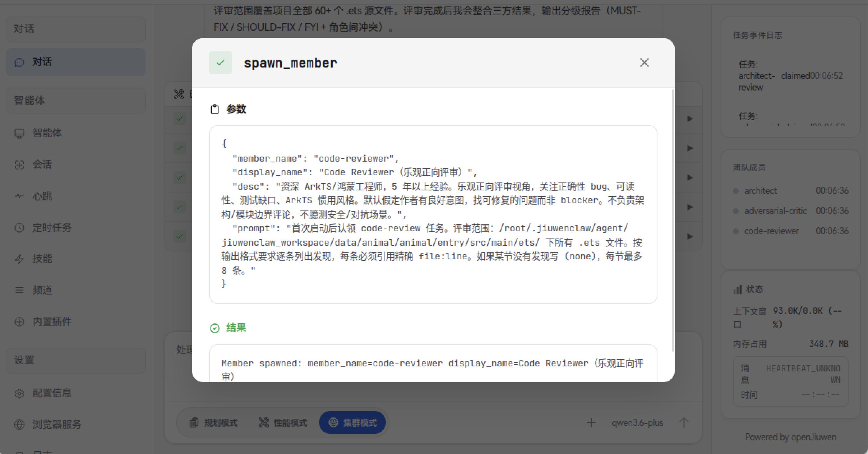This screenshot has width=868, height=454.
Task: Open 配置信息 in the sidebar
Action: click(x=75, y=393)
